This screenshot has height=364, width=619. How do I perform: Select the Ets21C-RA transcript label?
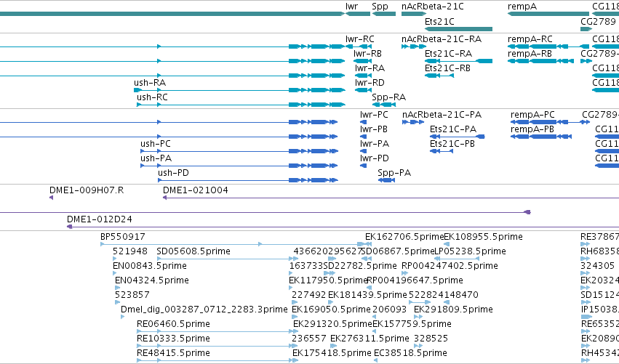click(x=449, y=54)
